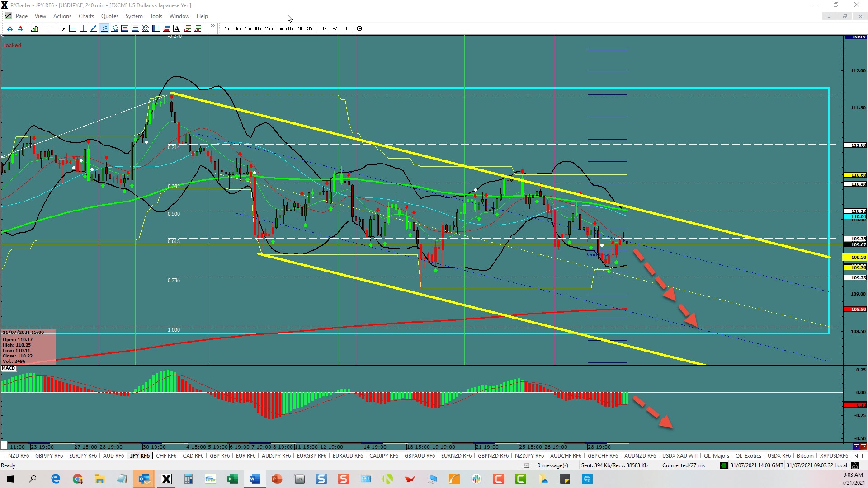Switch chart to Daily (D) timeframe
This screenshot has width=868, height=488.
pyautogui.click(x=325, y=28)
